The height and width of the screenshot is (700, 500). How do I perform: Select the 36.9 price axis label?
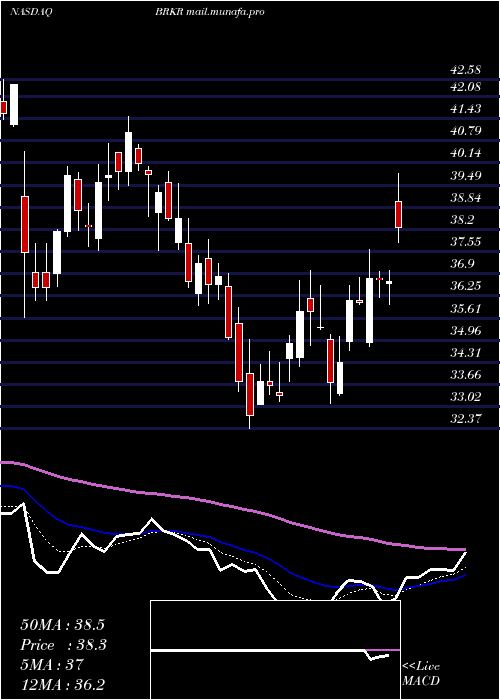pos(462,263)
